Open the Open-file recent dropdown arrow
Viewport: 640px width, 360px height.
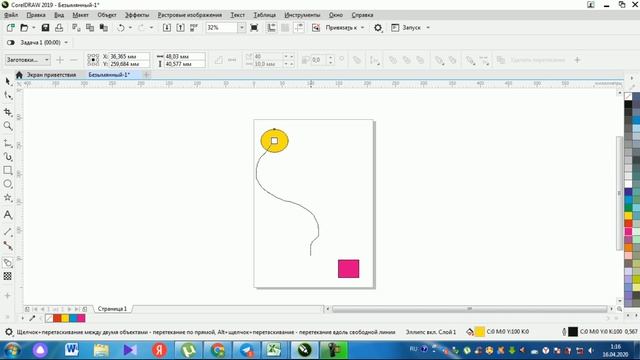click(33, 27)
